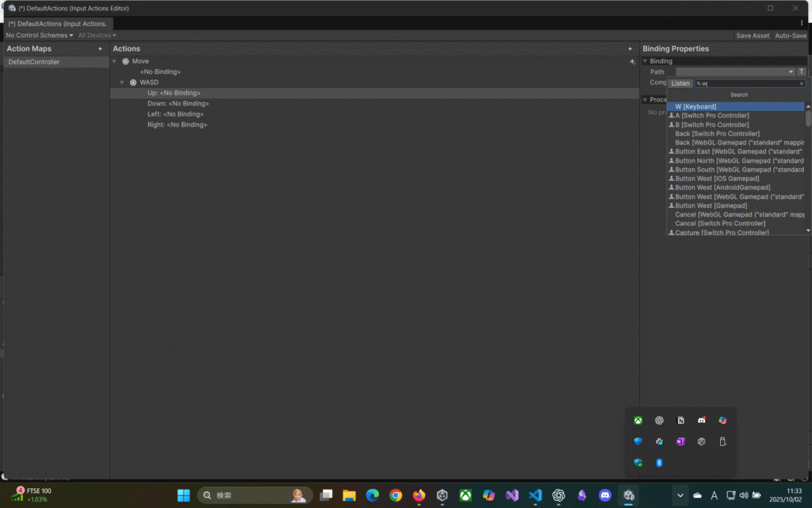Click the Bluetooth icon in tray overflow
The image size is (812, 508).
659,463
